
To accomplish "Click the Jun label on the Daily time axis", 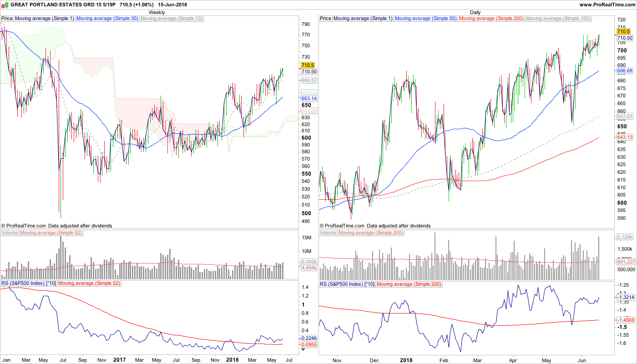I will tap(581, 360).
